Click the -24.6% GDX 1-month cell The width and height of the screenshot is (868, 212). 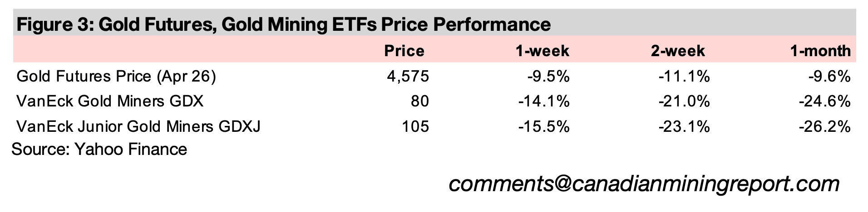pyautogui.click(x=824, y=101)
